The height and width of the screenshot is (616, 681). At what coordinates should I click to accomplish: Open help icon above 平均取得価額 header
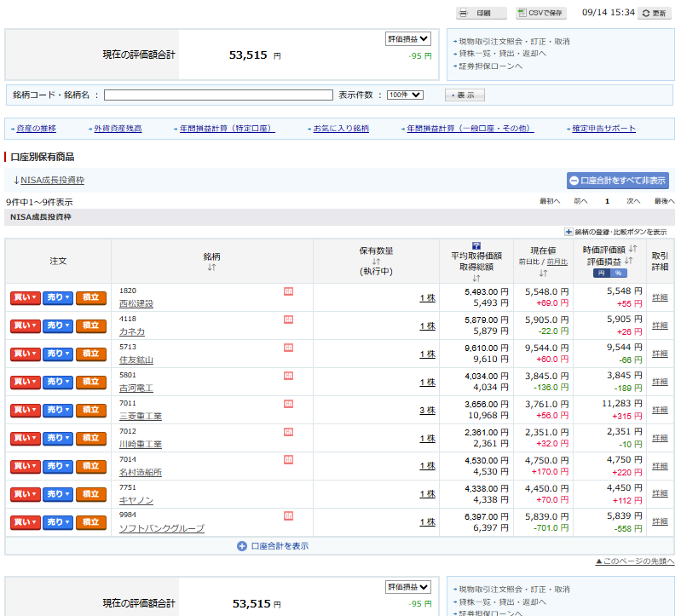pyautogui.click(x=476, y=245)
